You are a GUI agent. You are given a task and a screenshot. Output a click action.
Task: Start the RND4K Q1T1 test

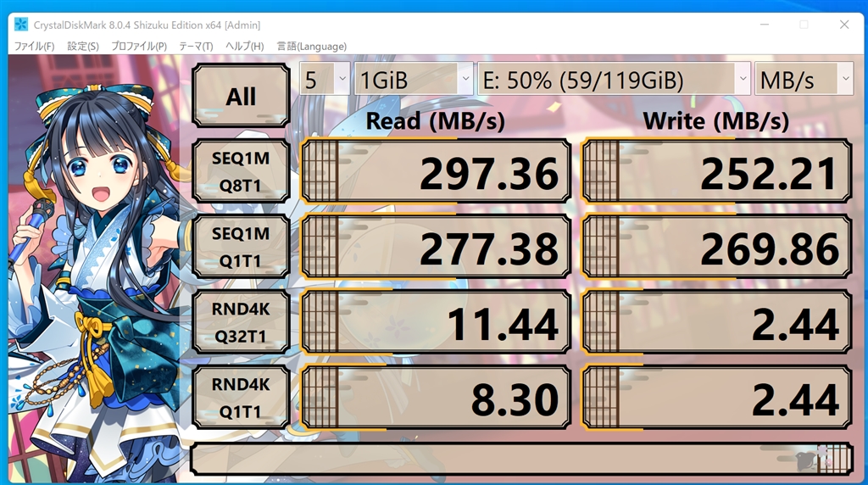click(x=241, y=398)
